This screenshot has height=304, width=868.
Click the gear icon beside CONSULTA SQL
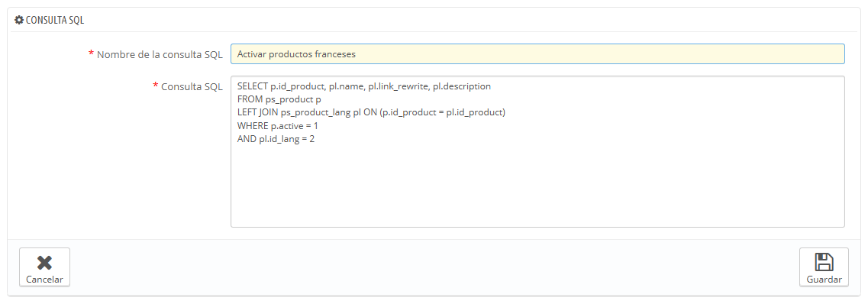(x=19, y=20)
